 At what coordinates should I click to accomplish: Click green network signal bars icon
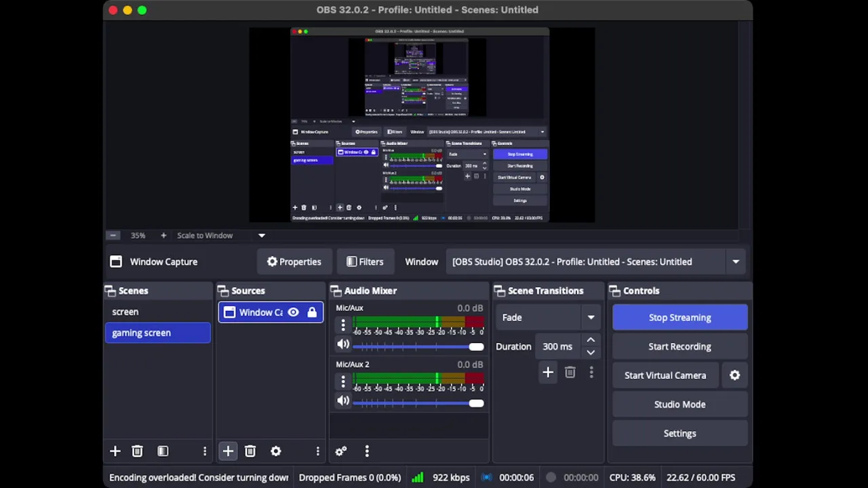417,478
